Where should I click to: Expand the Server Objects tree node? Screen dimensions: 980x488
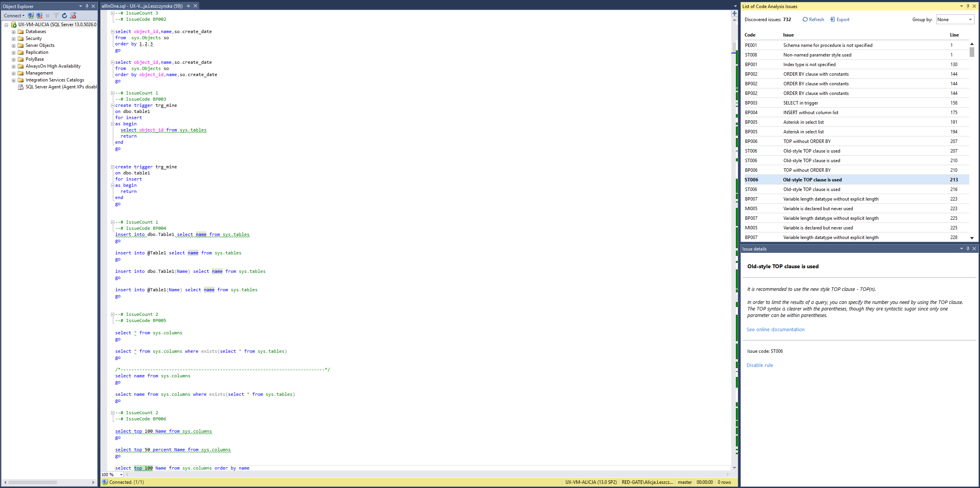pos(13,46)
